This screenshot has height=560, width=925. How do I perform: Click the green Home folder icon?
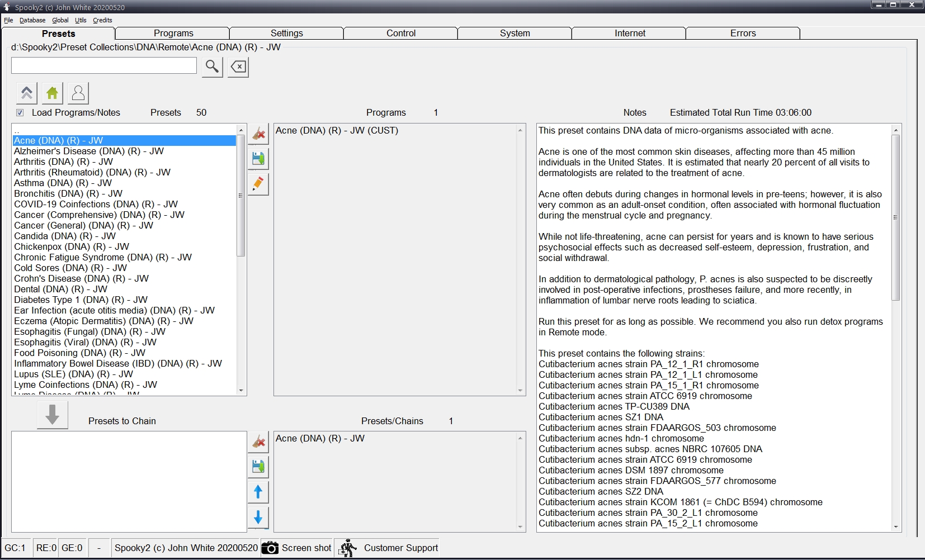[x=52, y=93]
